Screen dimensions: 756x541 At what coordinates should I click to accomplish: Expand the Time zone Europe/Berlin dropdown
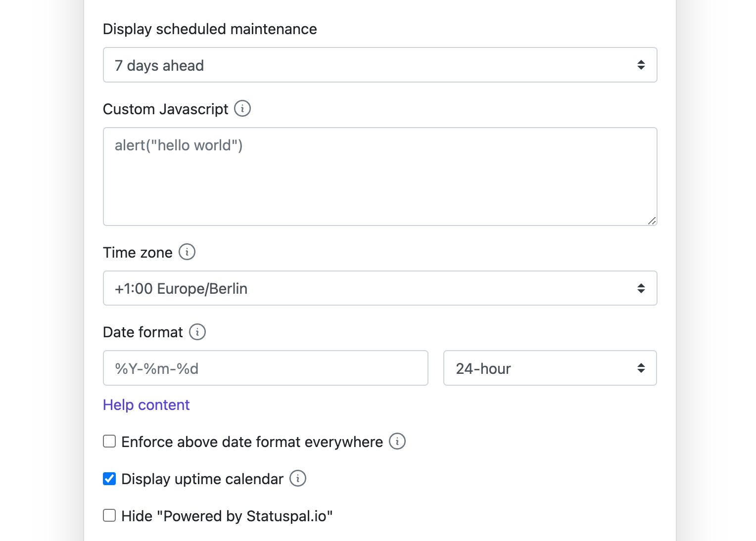[x=379, y=288]
